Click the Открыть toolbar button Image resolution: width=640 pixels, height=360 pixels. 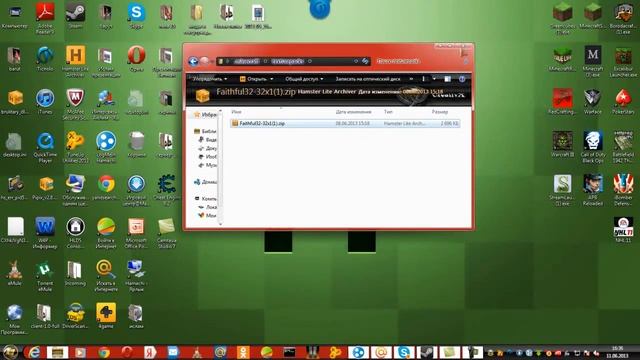point(253,79)
